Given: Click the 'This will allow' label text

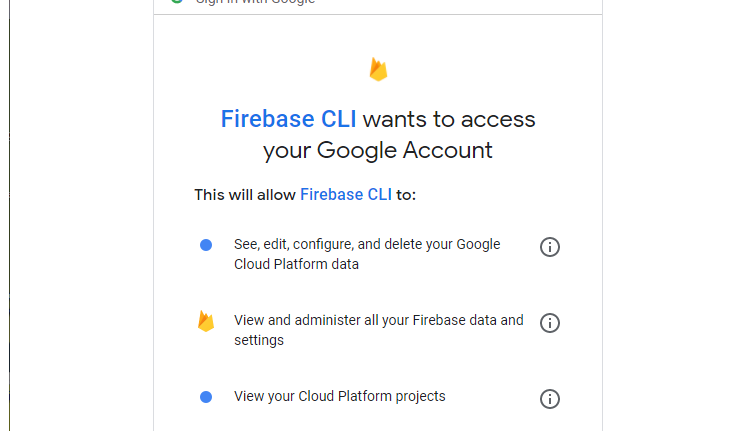Looking at the screenshot, I should (245, 195).
